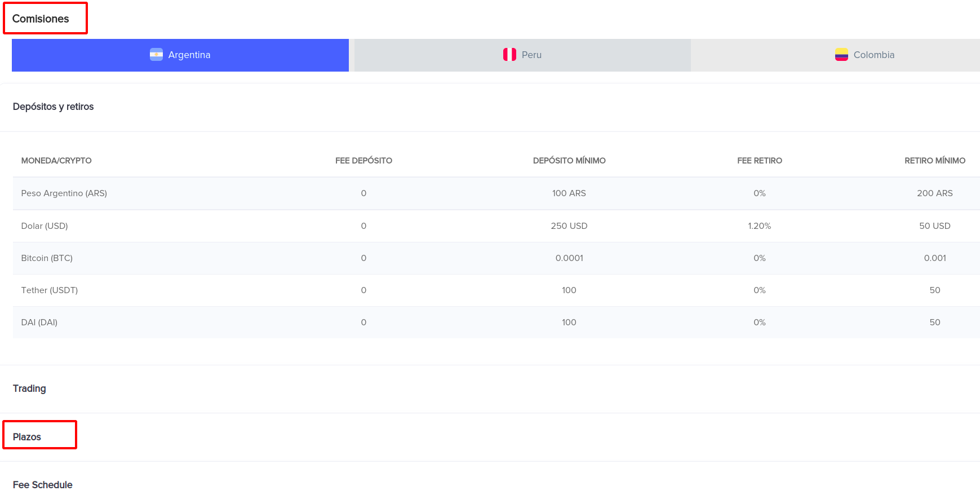Select the Tether (USDT) row label
Viewport: 980px width, 495px height.
click(50, 290)
